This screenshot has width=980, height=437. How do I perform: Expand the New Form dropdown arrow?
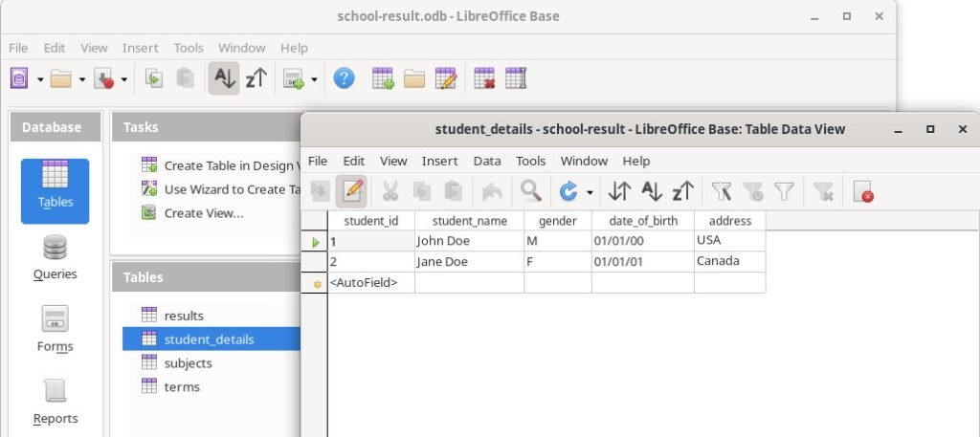coord(314,79)
